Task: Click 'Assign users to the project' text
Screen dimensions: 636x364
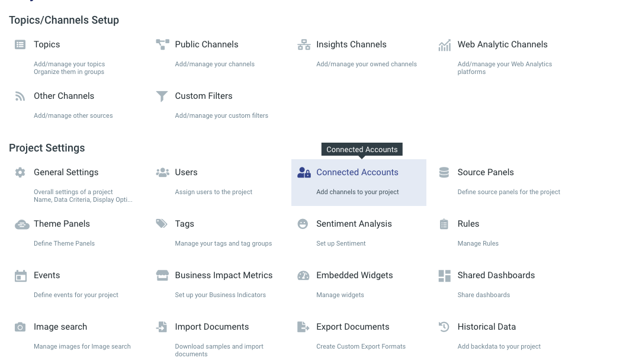Action: 213,192
